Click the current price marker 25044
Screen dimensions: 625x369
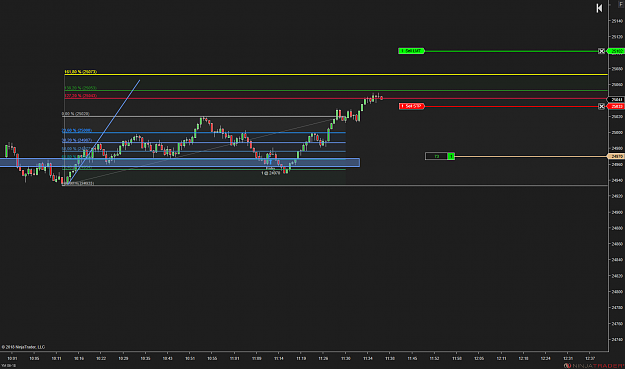pos(616,100)
